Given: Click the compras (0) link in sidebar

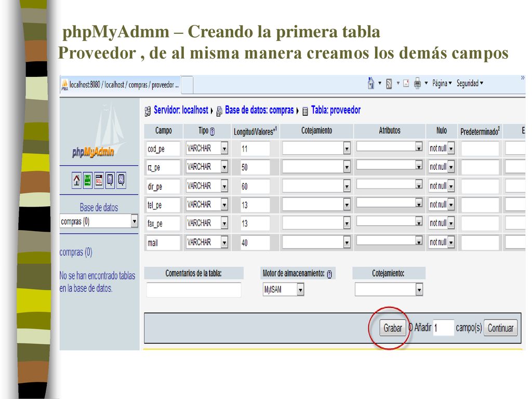Looking at the screenshot, I should click(x=76, y=252).
